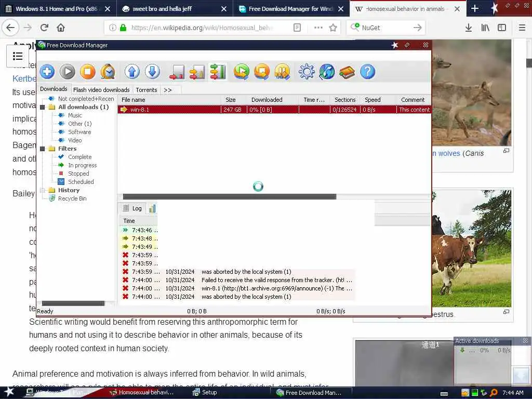Screen dimensions: 532x399
Task: Go to the browser home page
Action: pos(61,28)
